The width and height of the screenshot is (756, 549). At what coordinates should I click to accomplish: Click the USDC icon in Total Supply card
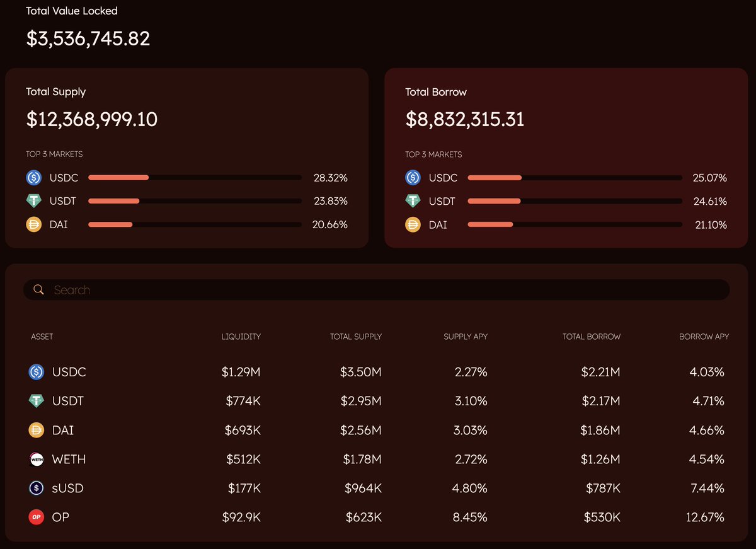click(33, 178)
